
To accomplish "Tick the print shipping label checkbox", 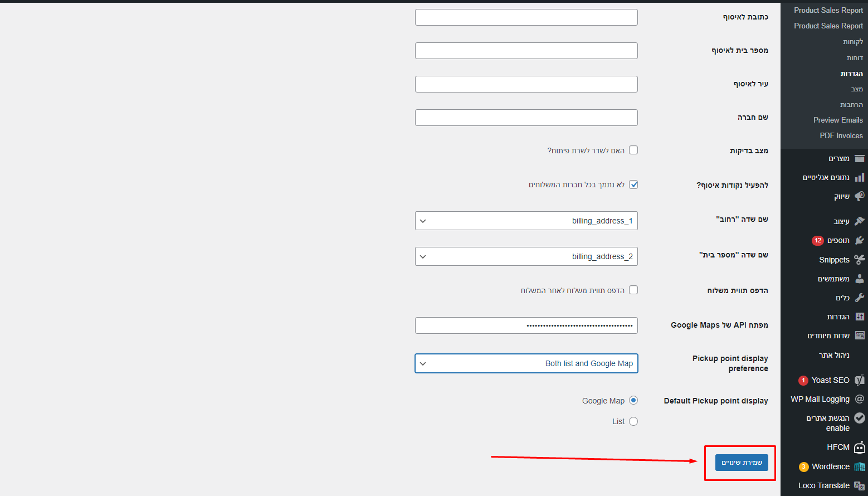I will (633, 290).
